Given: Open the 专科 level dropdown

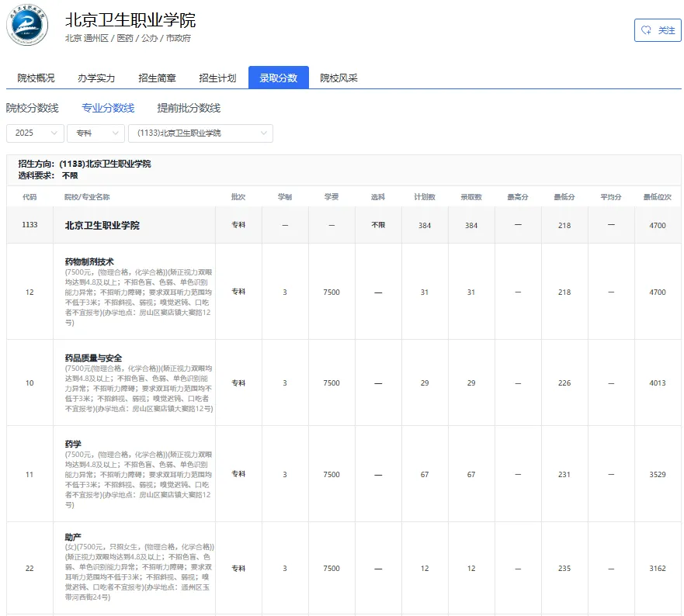Looking at the screenshot, I should point(96,133).
